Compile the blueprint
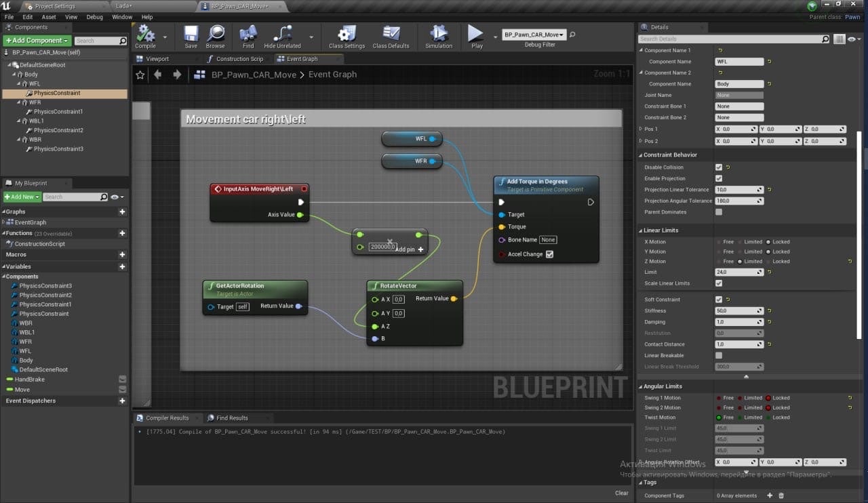 click(x=145, y=37)
